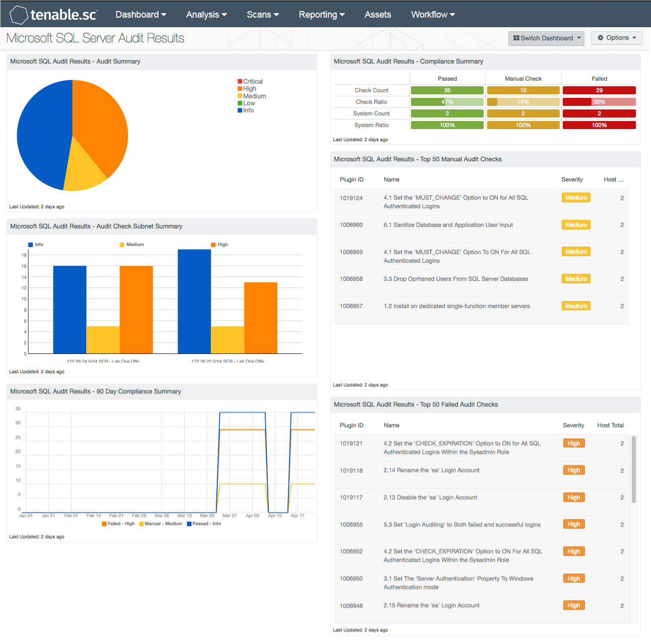Toggle Manual - Medium series in 90 Day legend

click(x=161, y=524)
